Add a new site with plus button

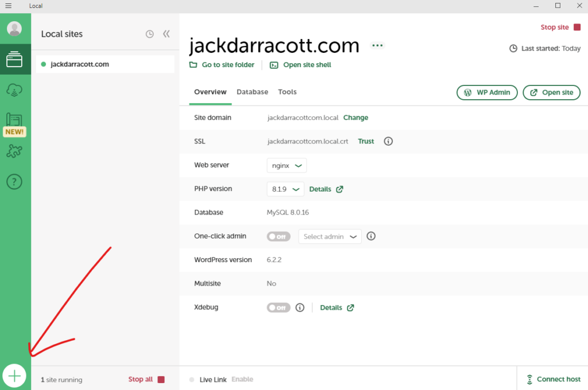point(14,376)
